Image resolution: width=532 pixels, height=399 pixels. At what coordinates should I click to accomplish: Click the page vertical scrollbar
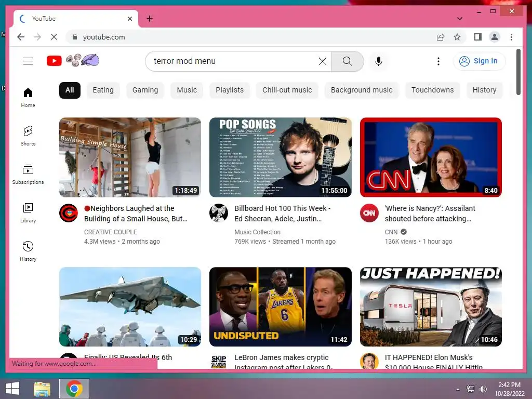[x=518, y=72]
